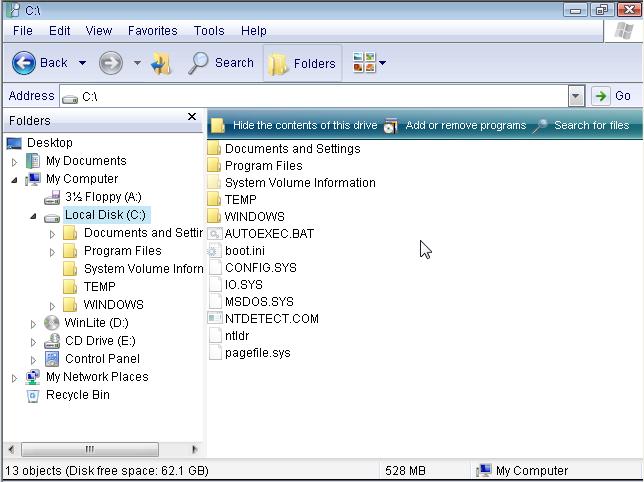
Task: Collapse My Computer tree node
Action: coord(14,180)
